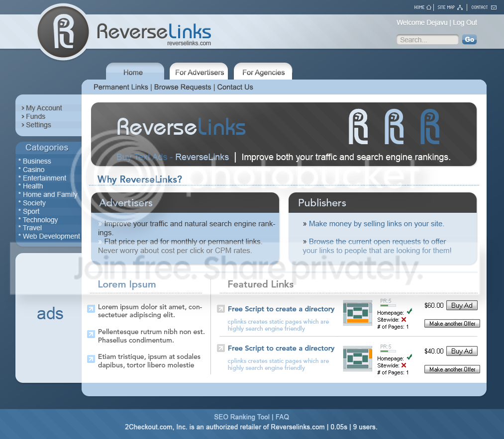The image size is (504, 439).
Task: Click arrow icon beside 'Lorem ipsum dolor sit amet'
Action: point(91,309)
